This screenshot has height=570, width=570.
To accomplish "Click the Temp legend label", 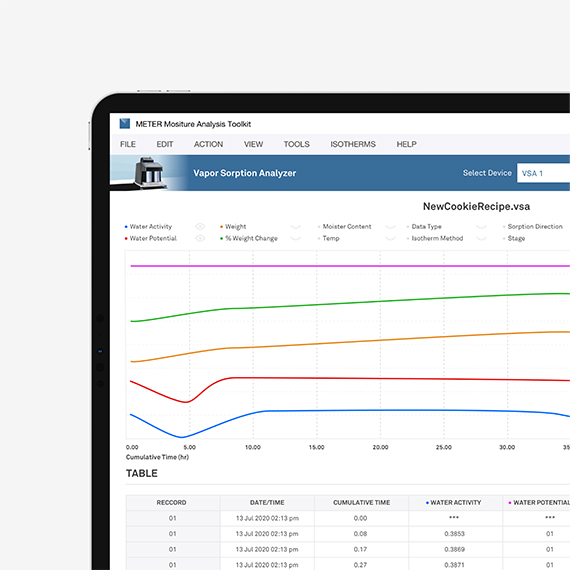I will click(331, 238).
